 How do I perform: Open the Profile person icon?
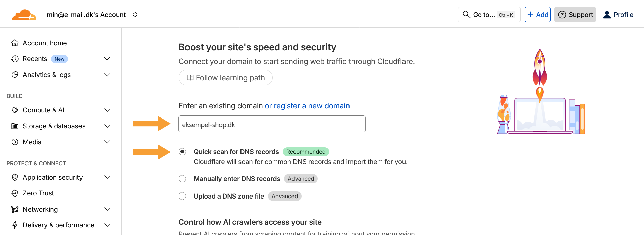[x=607, y=15]
